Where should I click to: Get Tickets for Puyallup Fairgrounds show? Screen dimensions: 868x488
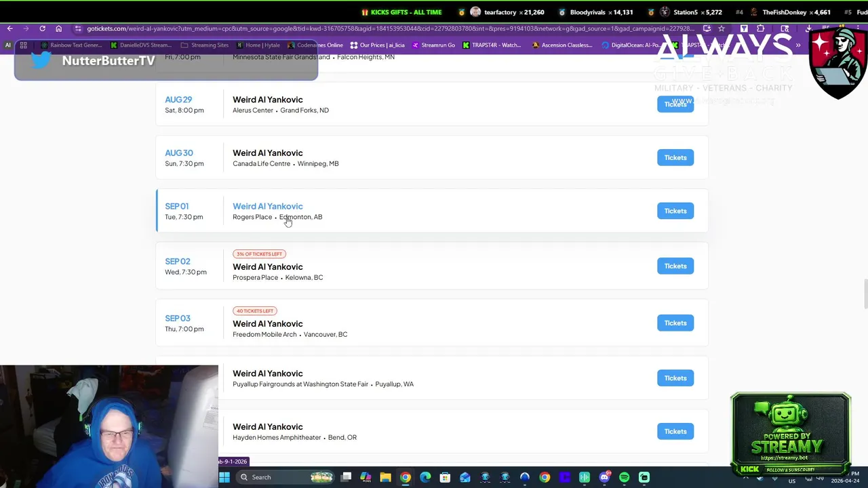tap(675, 378)
